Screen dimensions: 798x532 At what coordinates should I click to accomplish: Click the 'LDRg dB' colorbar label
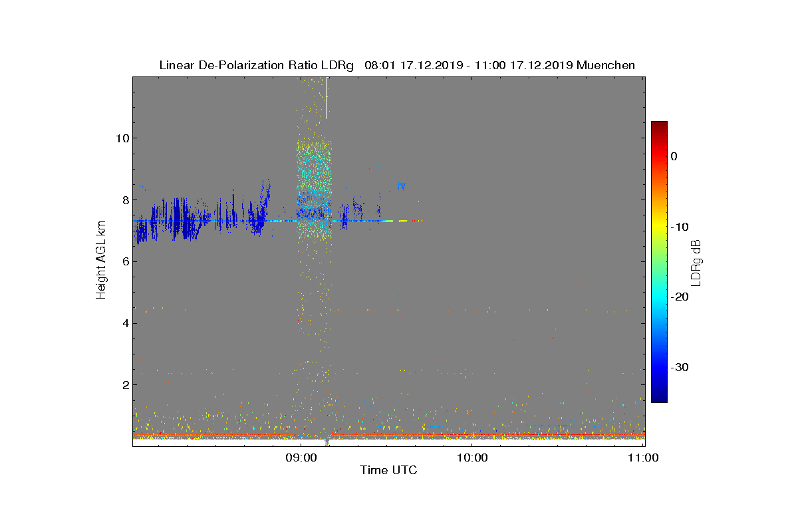click(x=696, y=262)
